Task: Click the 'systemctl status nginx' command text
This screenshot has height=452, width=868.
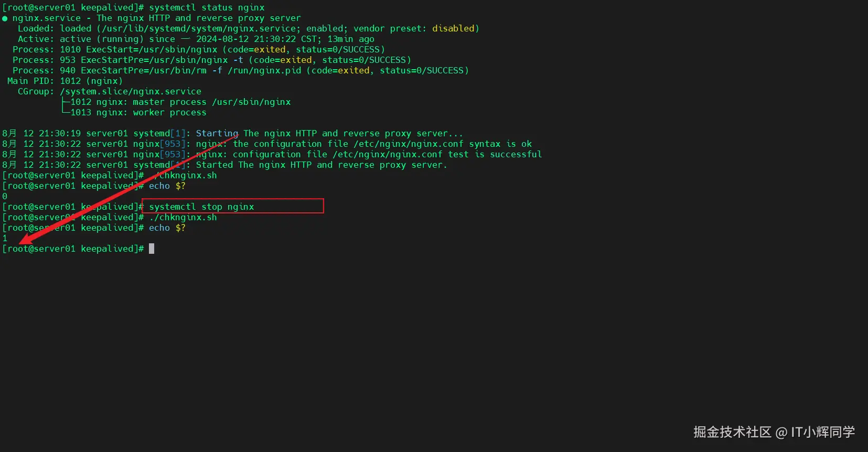Action: [207, 8]
